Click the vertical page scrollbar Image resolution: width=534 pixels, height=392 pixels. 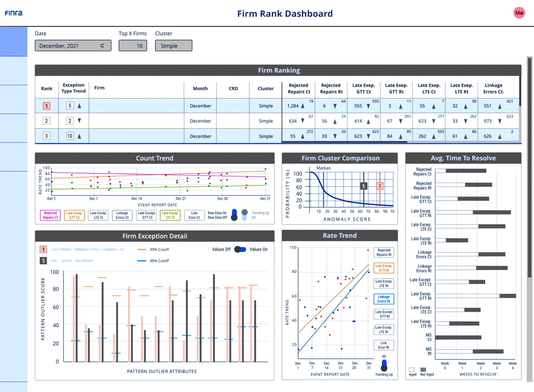click(529, 219)
